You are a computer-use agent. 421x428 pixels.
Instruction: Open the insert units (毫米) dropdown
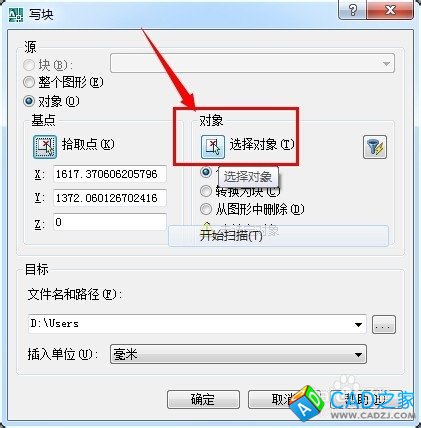tap(238, 354)
